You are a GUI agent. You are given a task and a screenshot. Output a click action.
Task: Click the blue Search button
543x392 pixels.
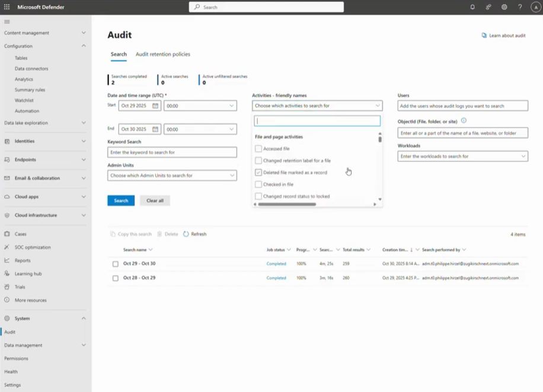(121, 200)
